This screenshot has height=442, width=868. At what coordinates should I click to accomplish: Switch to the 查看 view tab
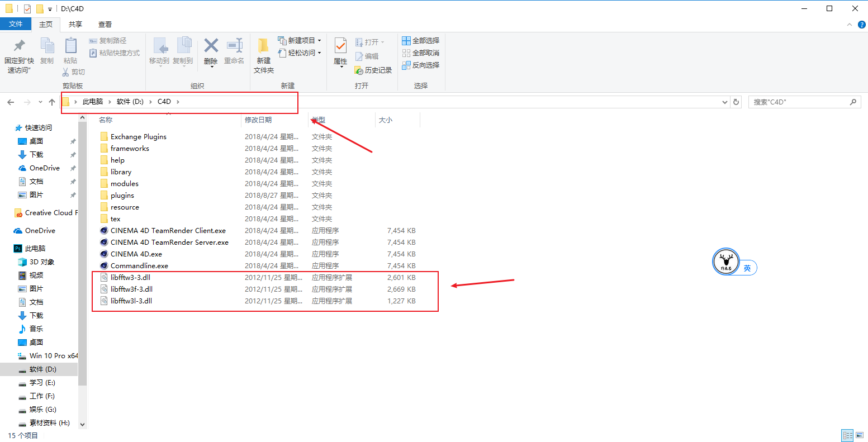105,24
